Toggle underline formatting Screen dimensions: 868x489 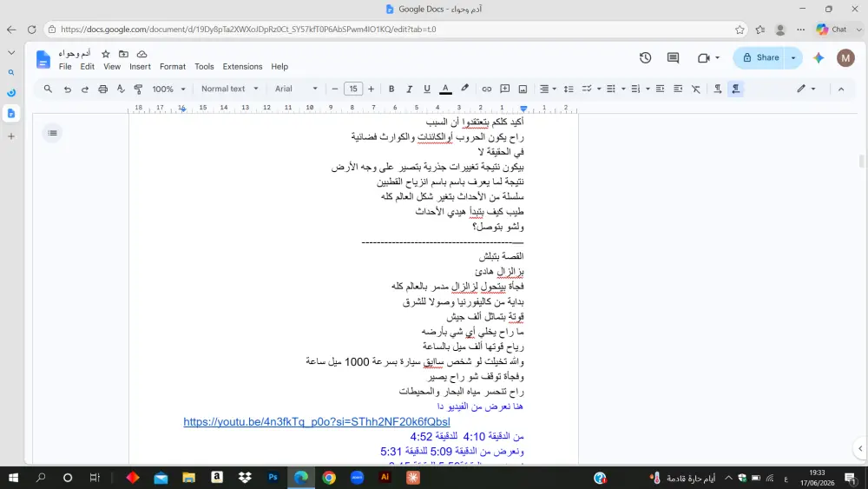427,89
